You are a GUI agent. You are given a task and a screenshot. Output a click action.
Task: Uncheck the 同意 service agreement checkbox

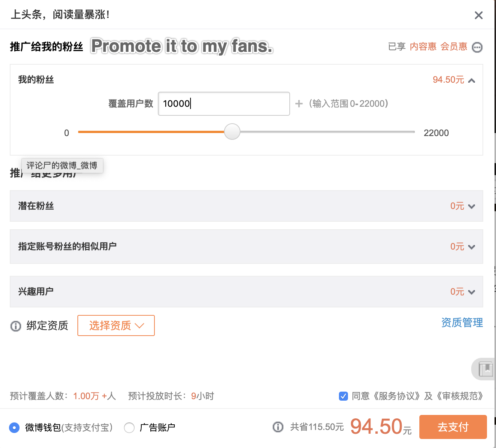click(343, 396)
